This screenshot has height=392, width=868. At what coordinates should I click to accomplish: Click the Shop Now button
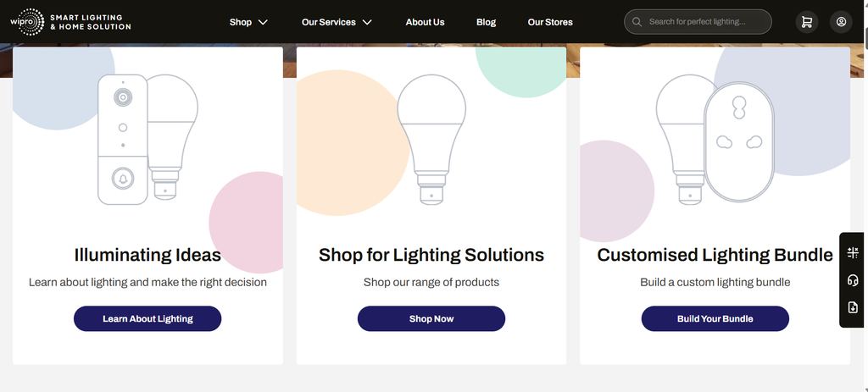[431, 318]
